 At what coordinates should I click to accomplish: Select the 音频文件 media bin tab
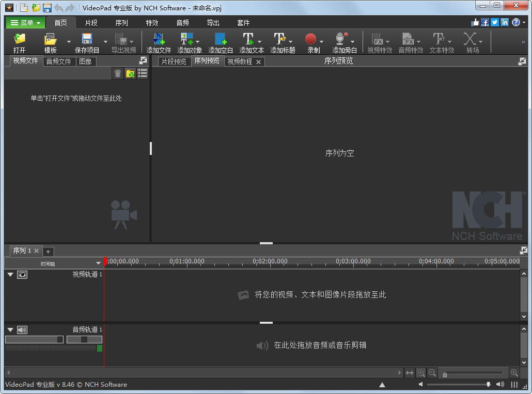58,61
